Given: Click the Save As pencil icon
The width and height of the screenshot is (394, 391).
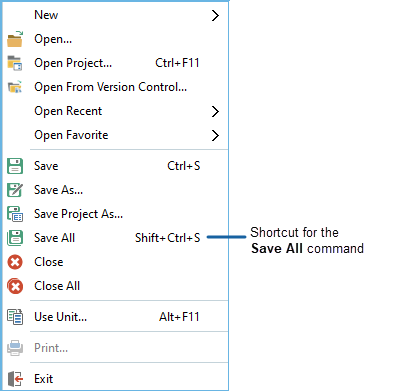Looking at the screenshot, I should pyautogui.click(x=15, y=190).
